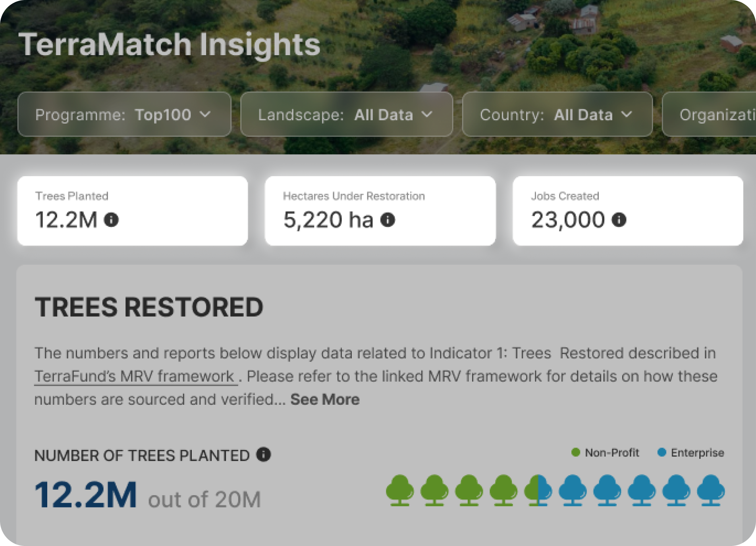Click the TerraMatch Insights page title

(x=170, y=44)
